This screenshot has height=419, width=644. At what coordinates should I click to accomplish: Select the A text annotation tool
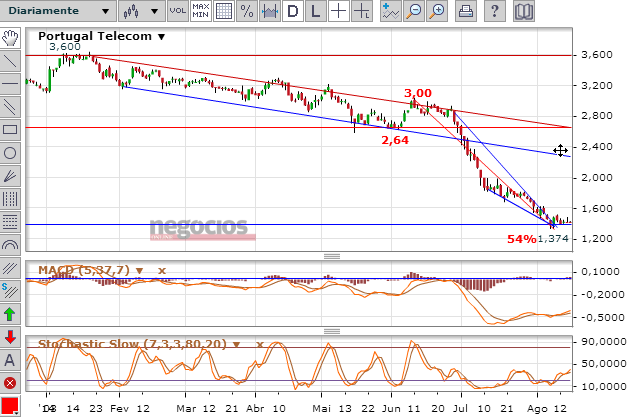10,361
